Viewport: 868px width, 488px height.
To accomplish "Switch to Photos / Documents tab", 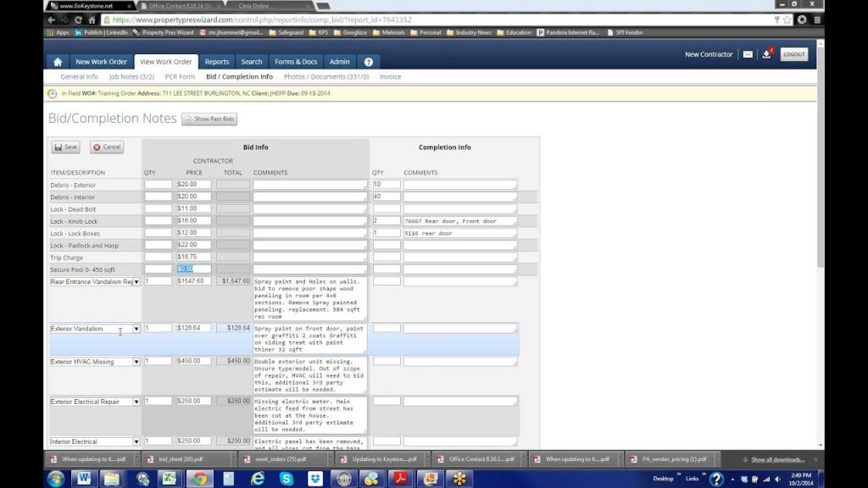I will point(326,77).
